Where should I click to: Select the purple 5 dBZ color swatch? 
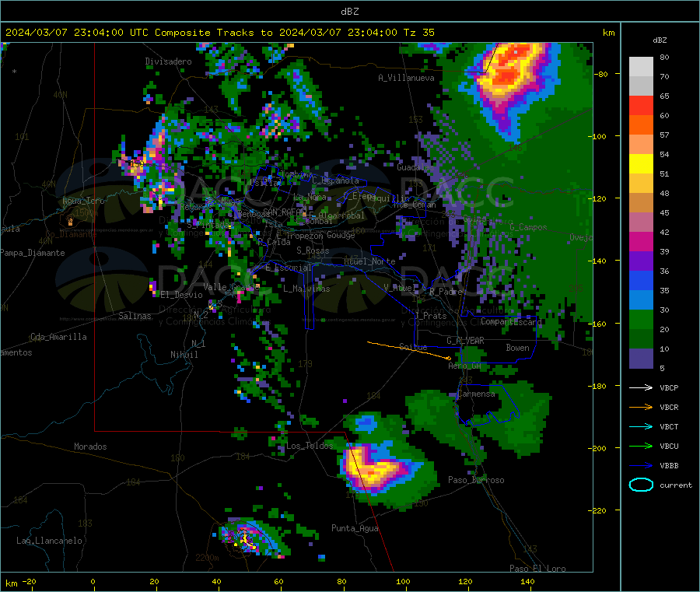pyautogui.click(x=641, y=358)
